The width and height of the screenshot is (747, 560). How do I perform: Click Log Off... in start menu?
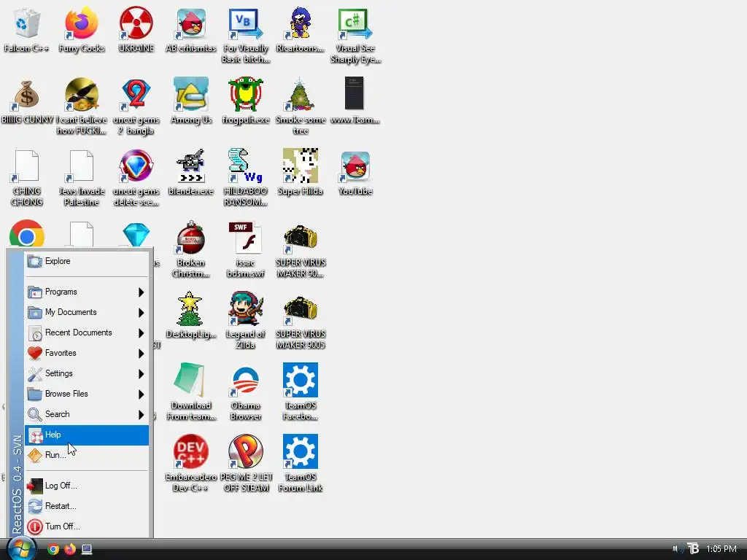(87, 486)
